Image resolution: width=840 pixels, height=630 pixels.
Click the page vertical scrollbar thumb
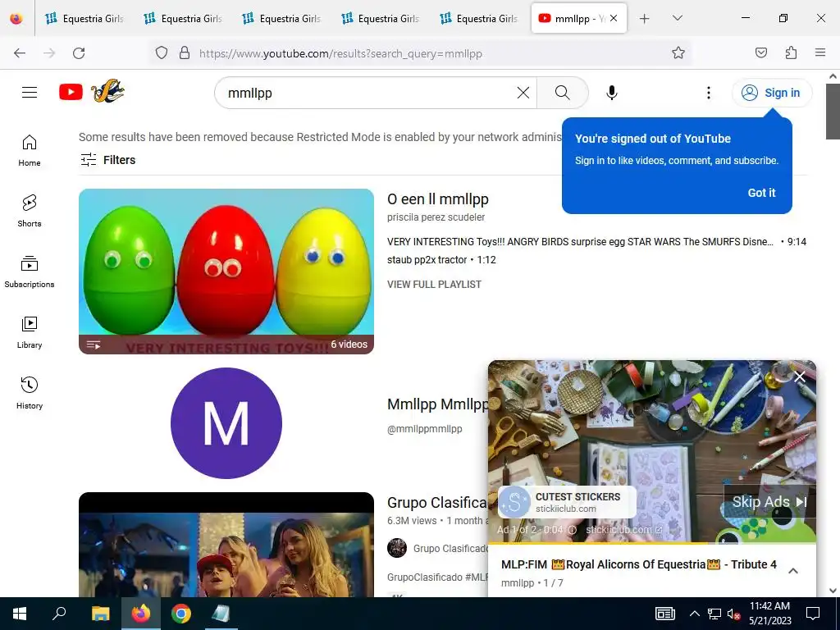833,112
